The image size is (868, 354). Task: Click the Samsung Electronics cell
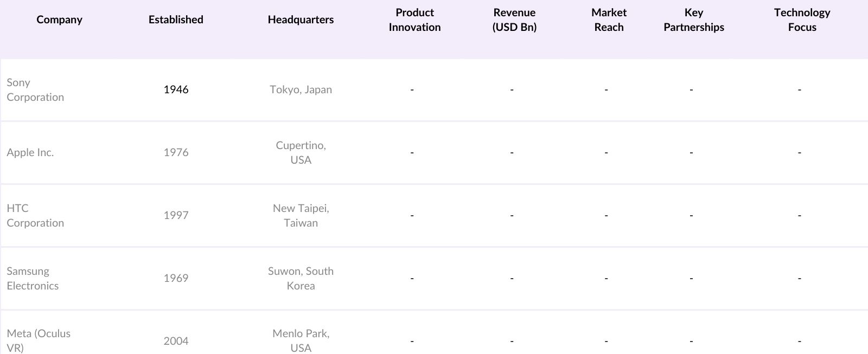(x=33, y=279)
